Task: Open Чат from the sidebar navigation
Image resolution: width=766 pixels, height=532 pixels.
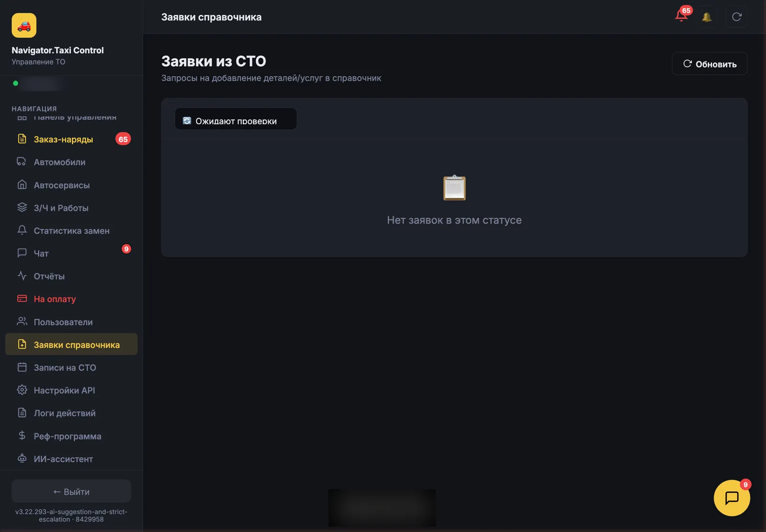Action: (x=71, y=253)
